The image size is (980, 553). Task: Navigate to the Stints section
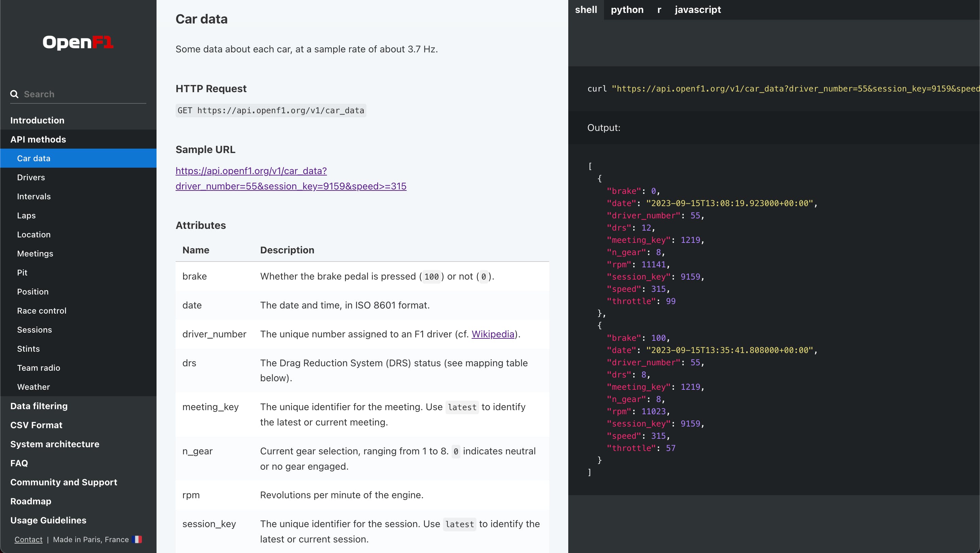coord(28,349)
